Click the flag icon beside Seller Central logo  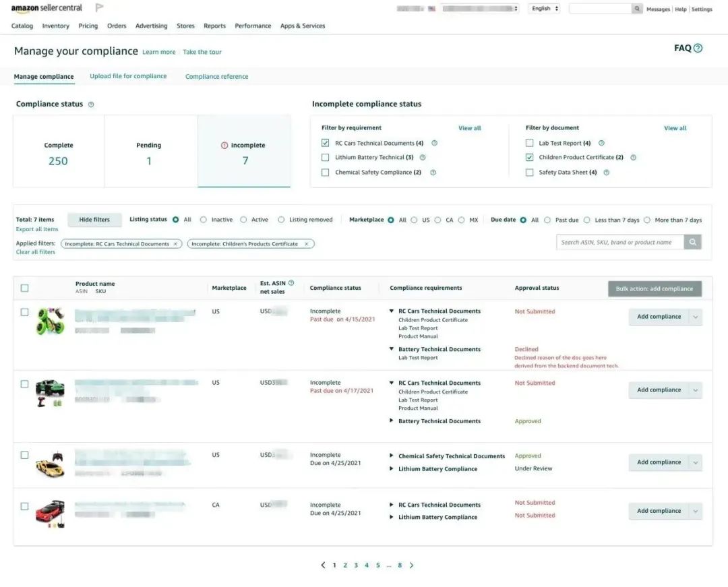[x=99, y=7]
